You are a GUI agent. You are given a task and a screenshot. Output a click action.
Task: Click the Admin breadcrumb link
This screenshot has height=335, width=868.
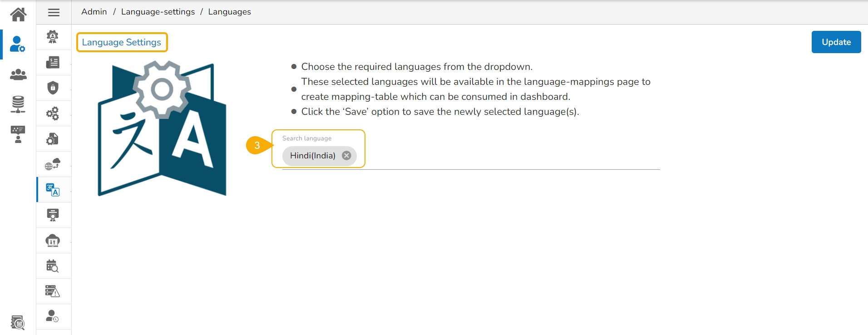pos(94,12)
